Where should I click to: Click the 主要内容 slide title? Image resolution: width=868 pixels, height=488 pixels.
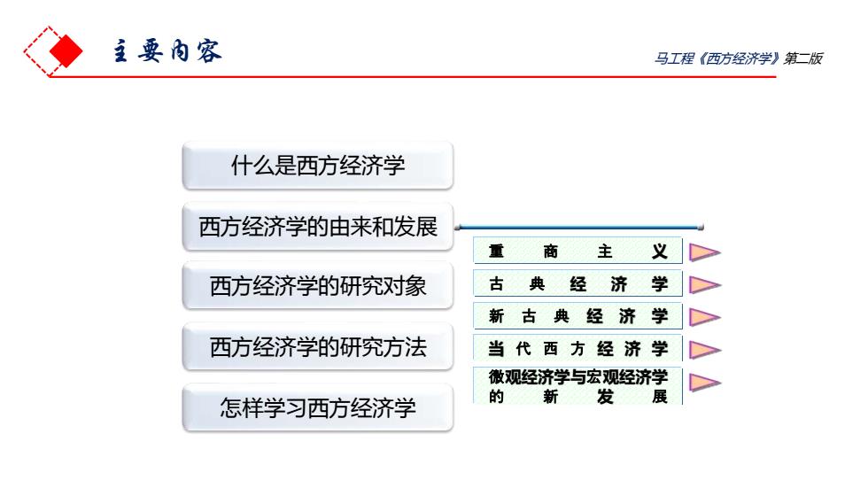[x=167, y=50]
